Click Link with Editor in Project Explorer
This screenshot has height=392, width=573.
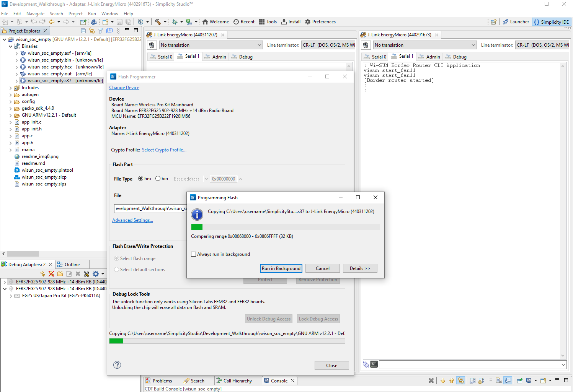point(92,31)
